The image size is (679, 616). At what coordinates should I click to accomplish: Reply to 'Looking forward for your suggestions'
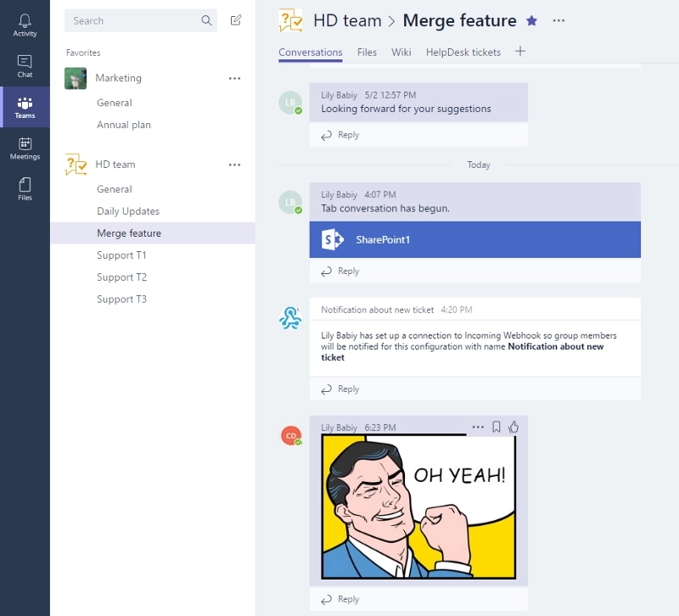(340, 135)
